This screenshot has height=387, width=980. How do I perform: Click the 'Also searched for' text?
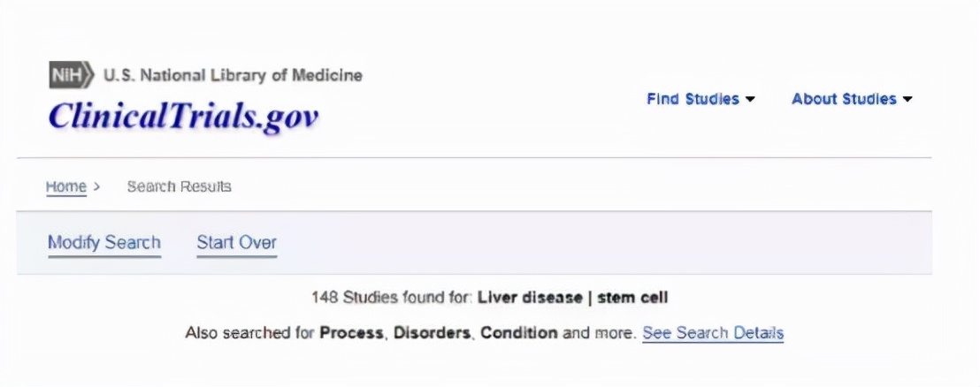(x=249, y=333)
